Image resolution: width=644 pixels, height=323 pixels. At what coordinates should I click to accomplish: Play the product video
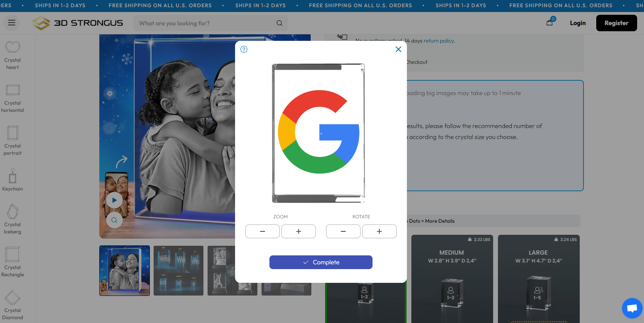point(114,200)
